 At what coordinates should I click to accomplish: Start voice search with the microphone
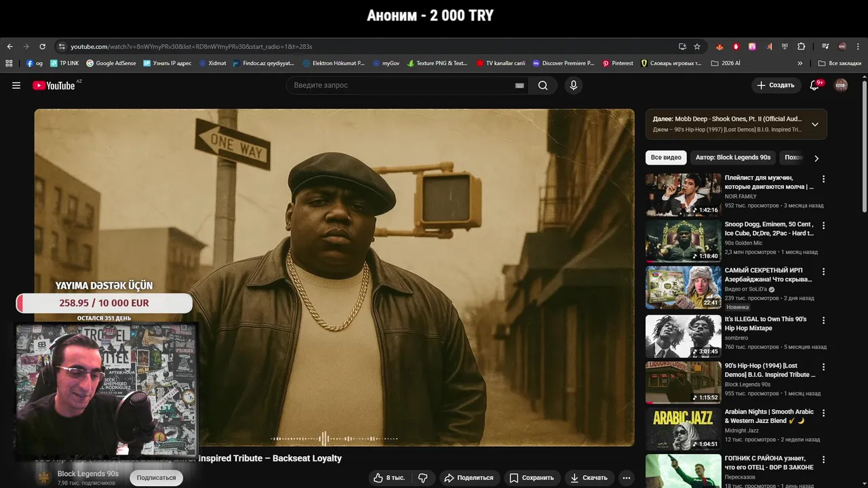(574, 85)
